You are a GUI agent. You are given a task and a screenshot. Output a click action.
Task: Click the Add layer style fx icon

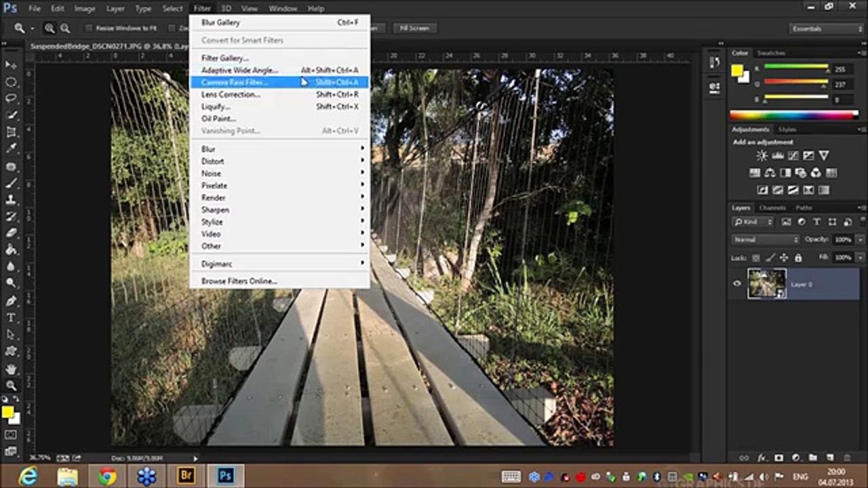tap(762, 458)
